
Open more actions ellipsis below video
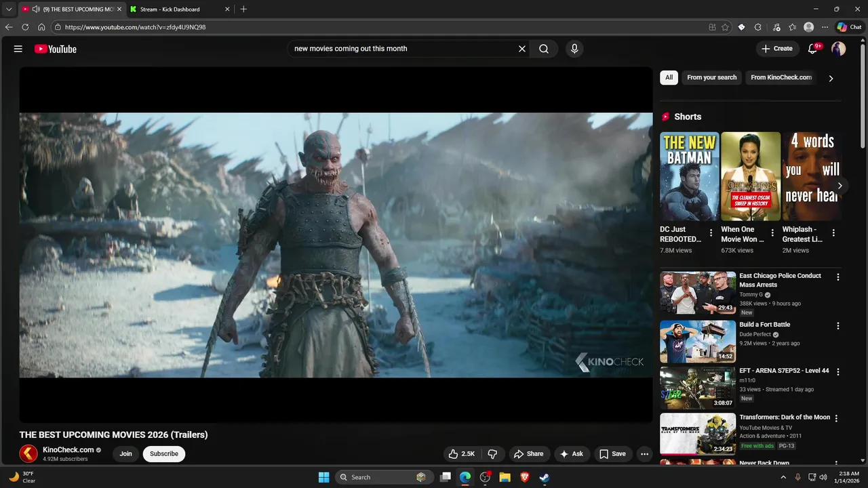[x=645, y=454]
